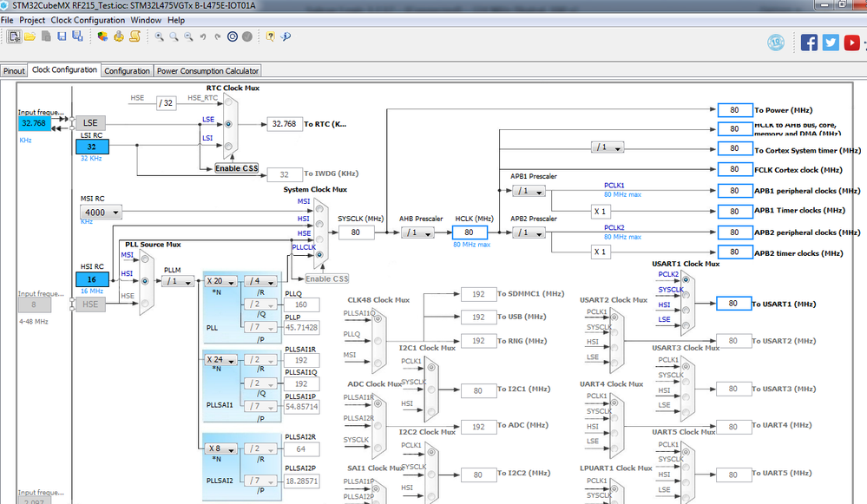Select SYSCLK in USART1 Clock Mux
The width and height of the screenshot is (867, 504).
[x=686, y=295]
